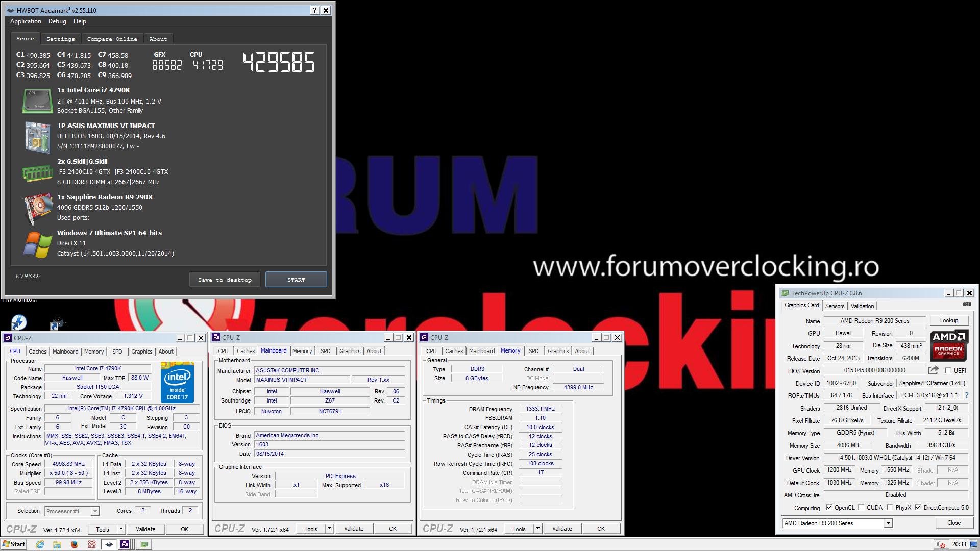Click the GPU-Z camera screenshot icon

967,304
